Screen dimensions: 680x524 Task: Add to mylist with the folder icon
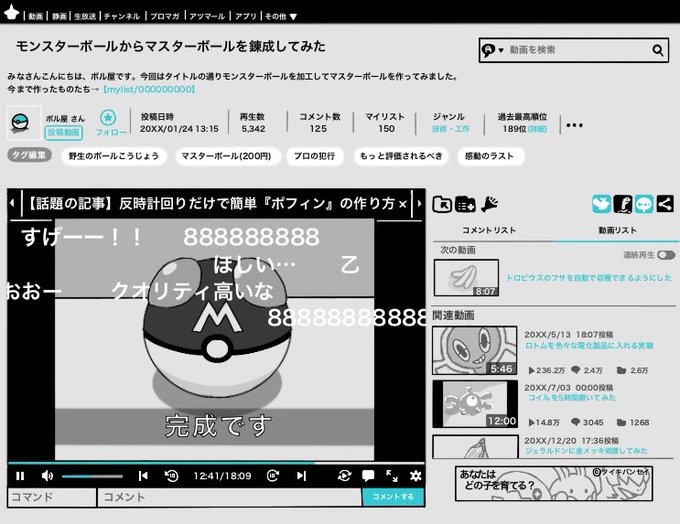pyautogui.click(x=442, y=204)
